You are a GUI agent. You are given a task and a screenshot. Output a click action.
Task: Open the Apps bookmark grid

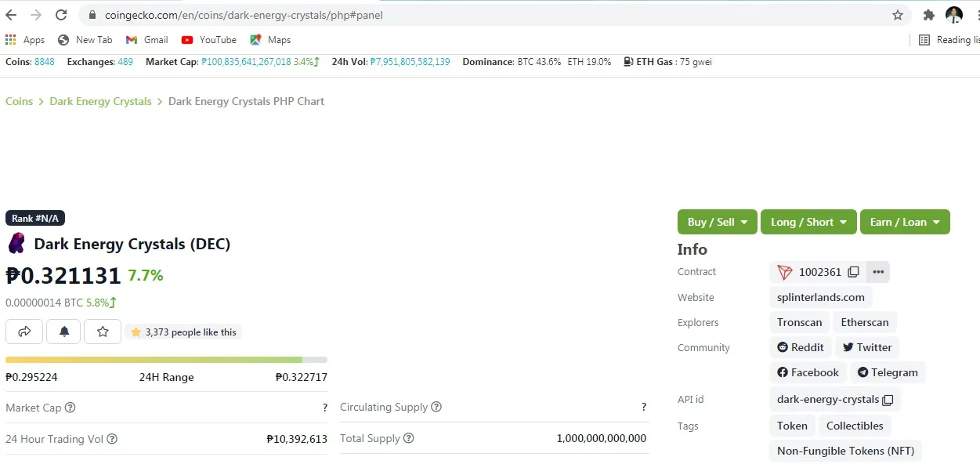[25, 40]
